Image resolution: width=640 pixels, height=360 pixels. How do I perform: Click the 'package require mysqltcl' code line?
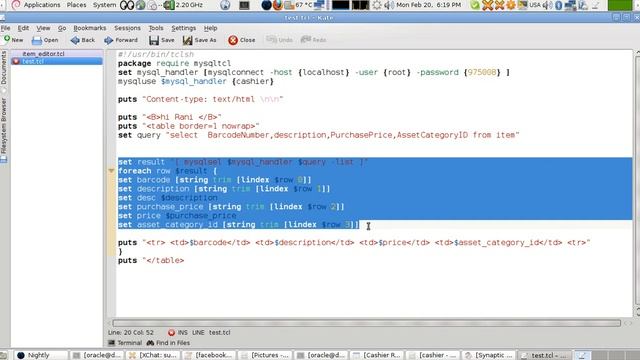coord(174,63)
